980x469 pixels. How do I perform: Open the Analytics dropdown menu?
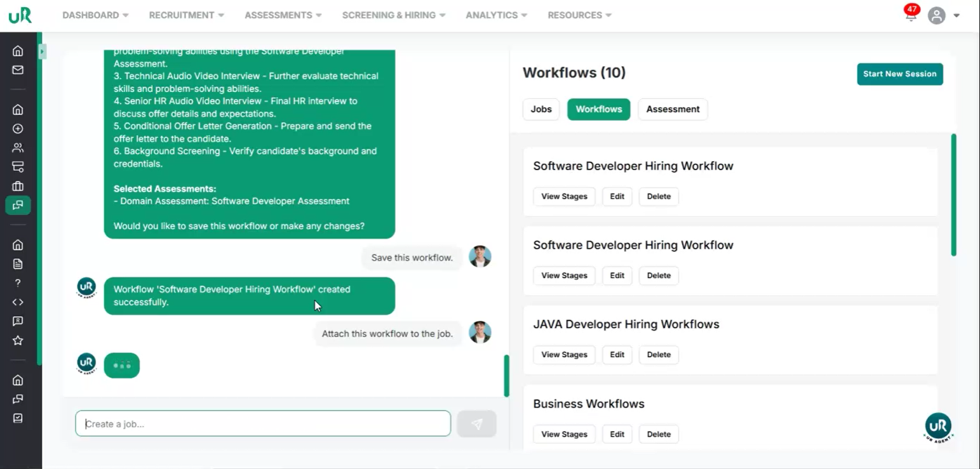[496, 15]
